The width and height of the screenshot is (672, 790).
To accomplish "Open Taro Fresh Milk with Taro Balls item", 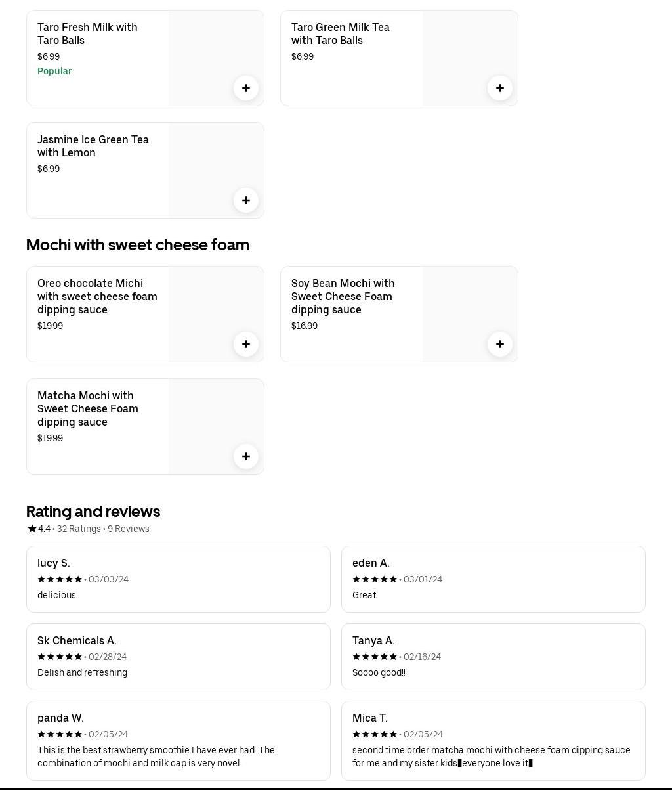I will (87, 33).
